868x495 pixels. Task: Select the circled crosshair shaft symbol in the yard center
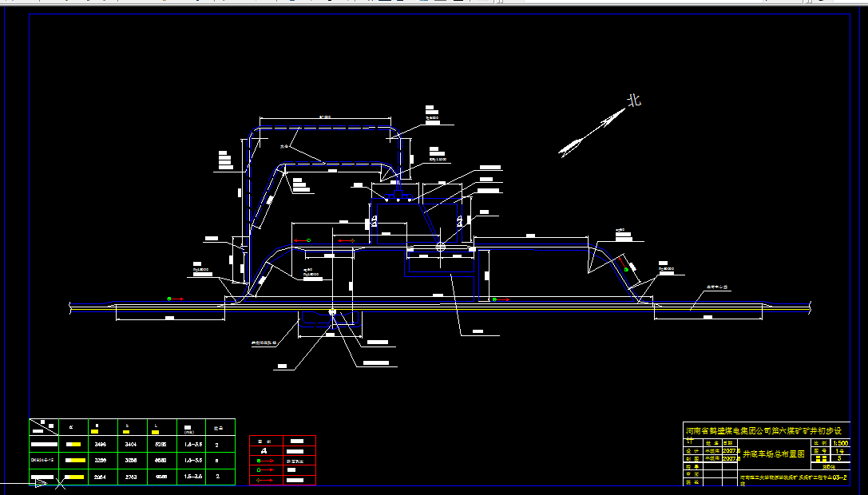[440, 247]
